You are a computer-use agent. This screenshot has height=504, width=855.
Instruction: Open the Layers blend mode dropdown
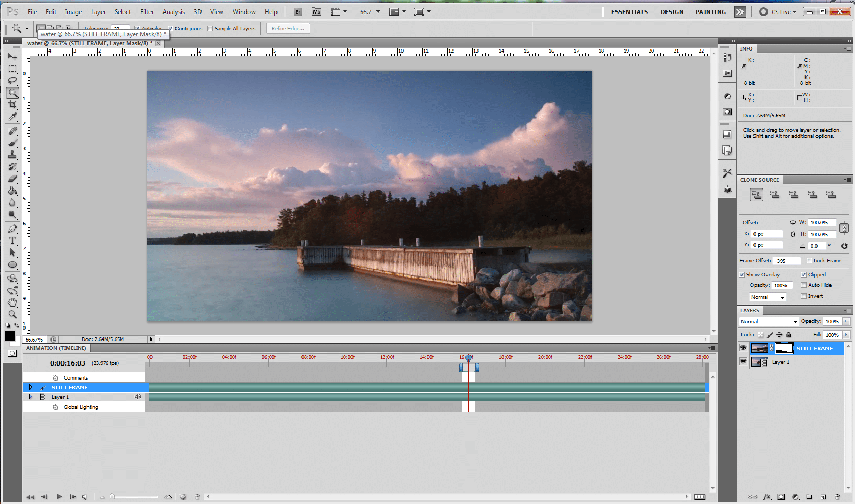769,322
